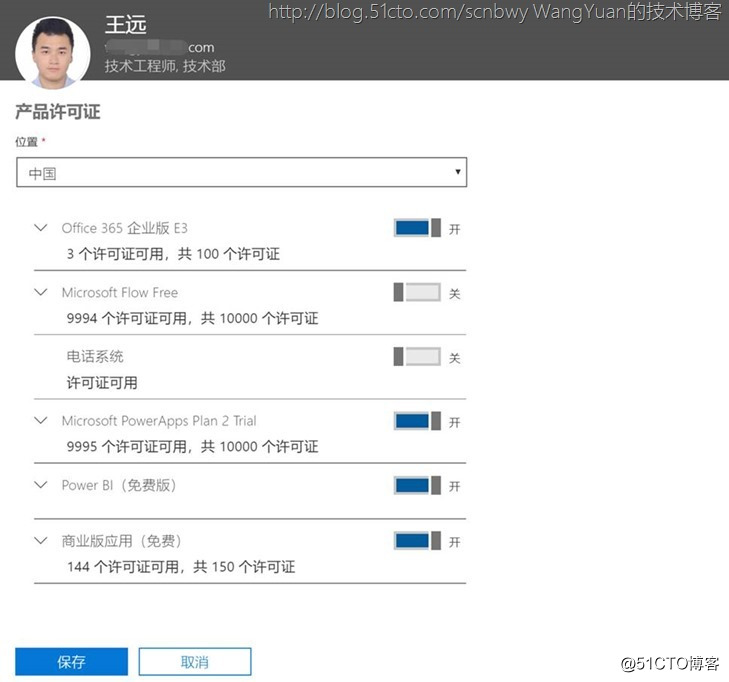Expand the Office 365 企业版 E3 chevron

tap(41, 228)
